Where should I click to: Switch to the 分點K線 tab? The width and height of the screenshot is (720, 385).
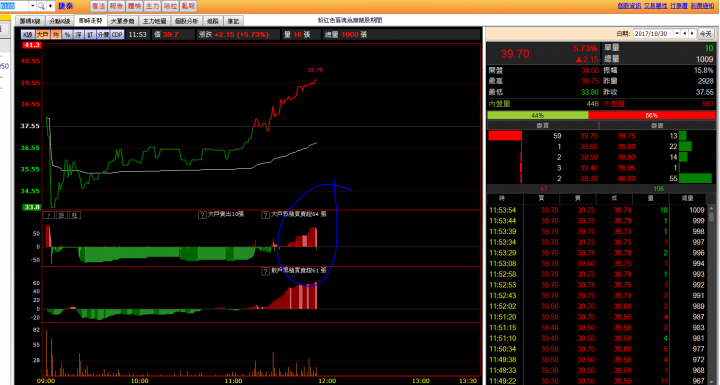[x=60, y=21]
